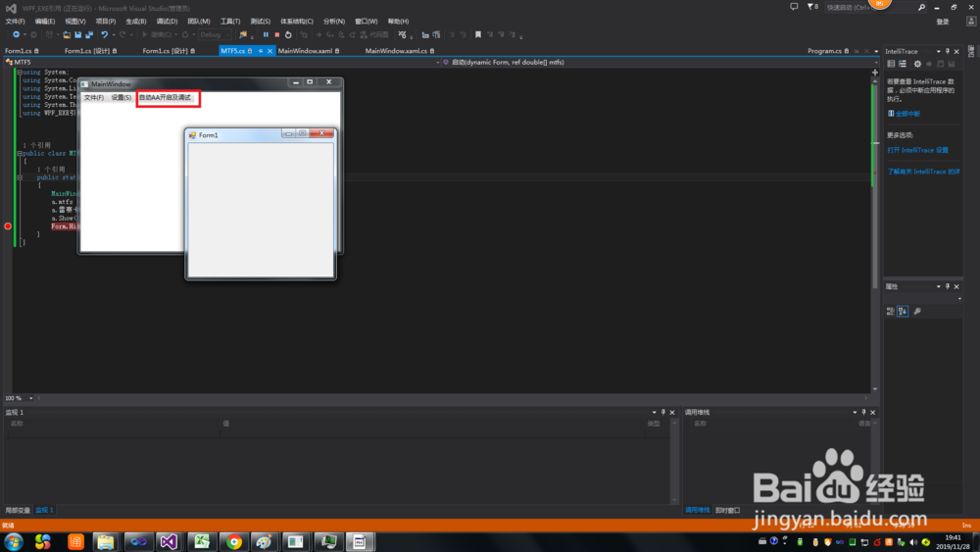The height and width of the screenshot is (552, 980).
Task: Click the Save All toolbar icon
Action: pos(89,35)
